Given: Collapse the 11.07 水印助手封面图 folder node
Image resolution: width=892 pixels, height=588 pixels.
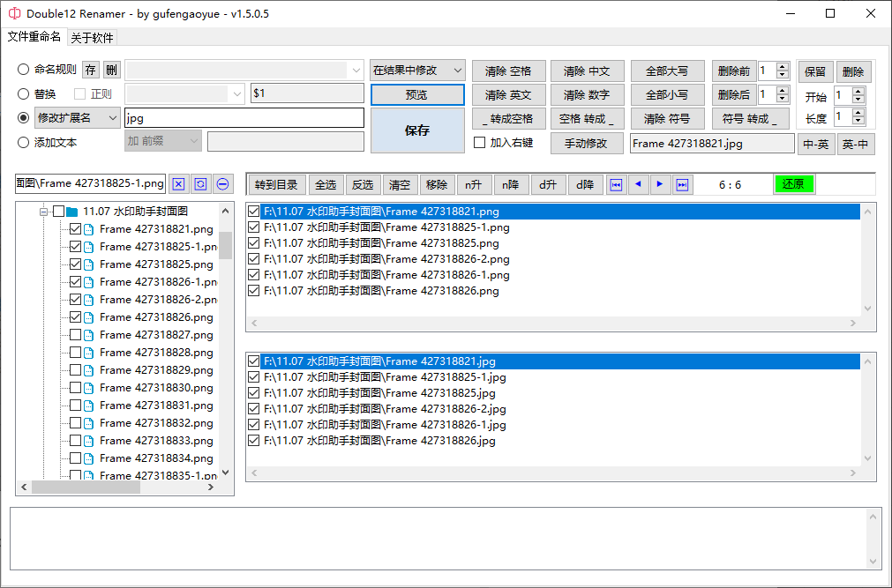Looking at the screenshot, I should point(43,212).
